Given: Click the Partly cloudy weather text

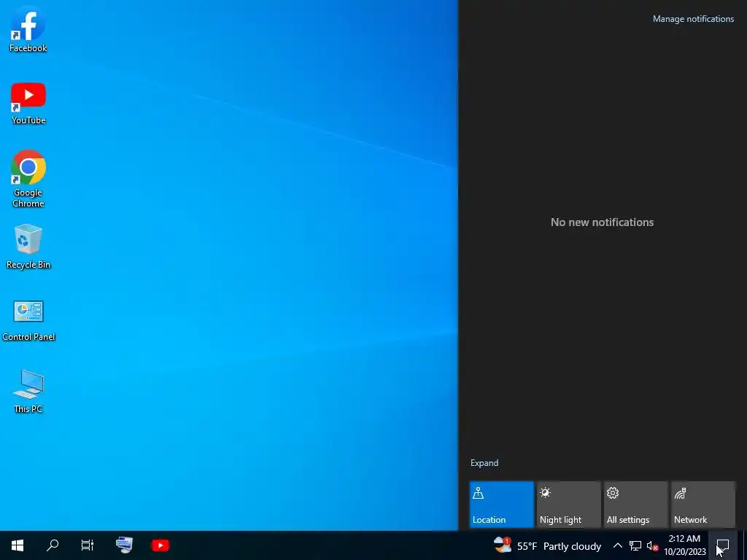Looking at the screenshot, I should [572, 546].
